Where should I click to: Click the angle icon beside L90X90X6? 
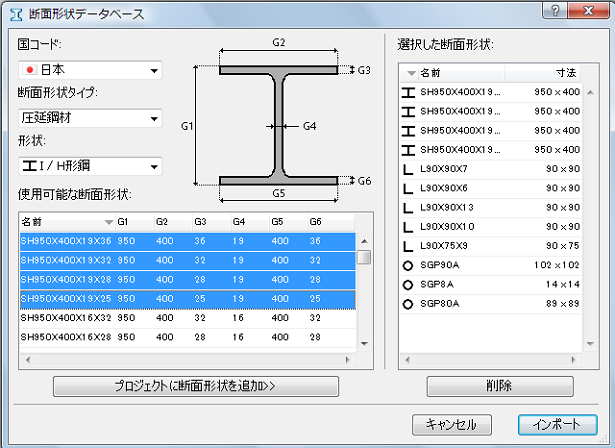[408, 189]
